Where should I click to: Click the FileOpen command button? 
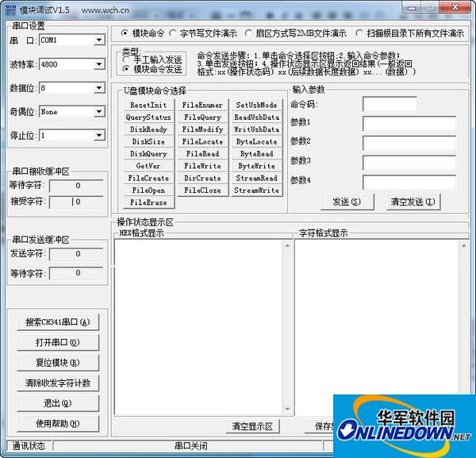[x=149, y=191]
